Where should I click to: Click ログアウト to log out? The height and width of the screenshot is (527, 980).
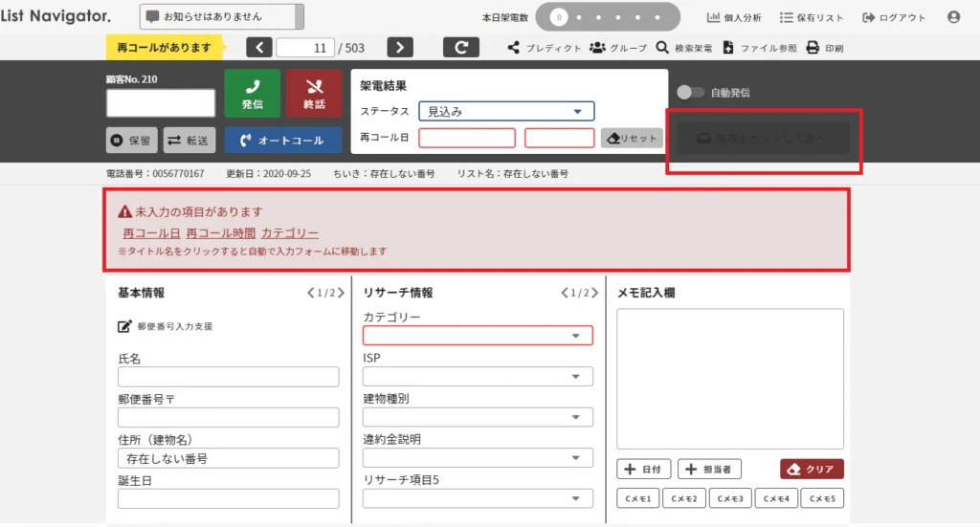tap(894, 17)
